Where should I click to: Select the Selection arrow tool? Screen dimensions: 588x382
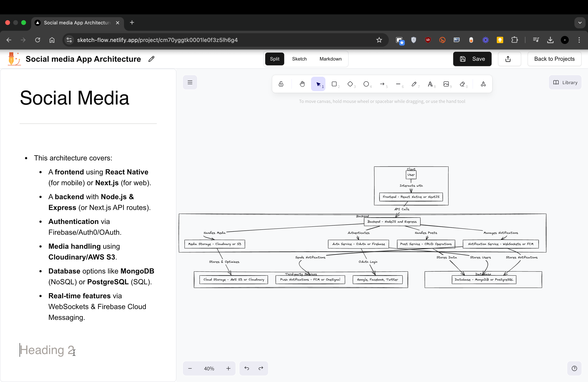tap(318, 84)
